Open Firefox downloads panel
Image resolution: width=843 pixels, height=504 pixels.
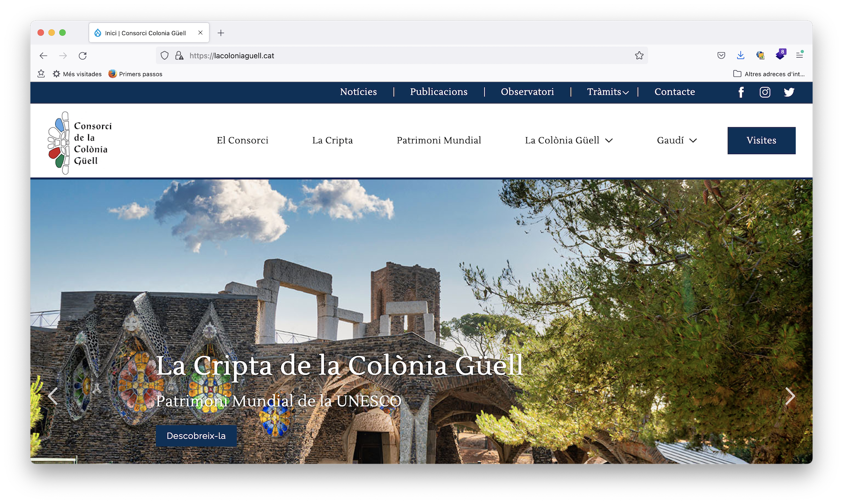740,56
